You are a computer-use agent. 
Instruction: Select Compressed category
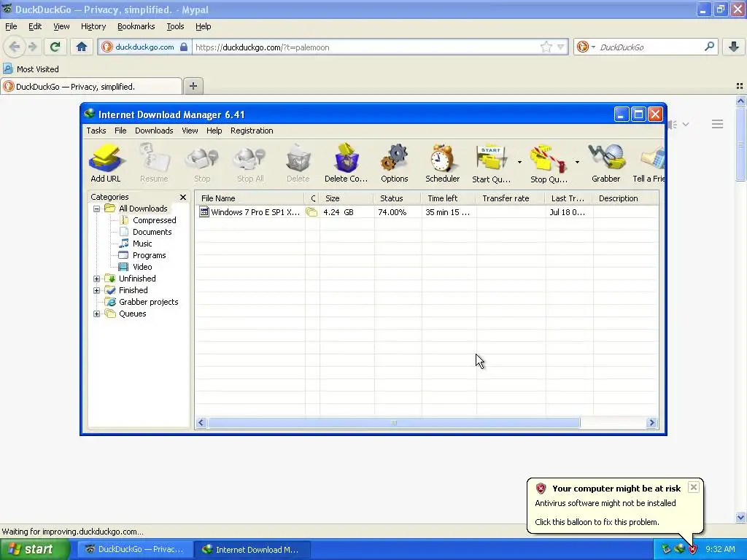pos(155,220)
